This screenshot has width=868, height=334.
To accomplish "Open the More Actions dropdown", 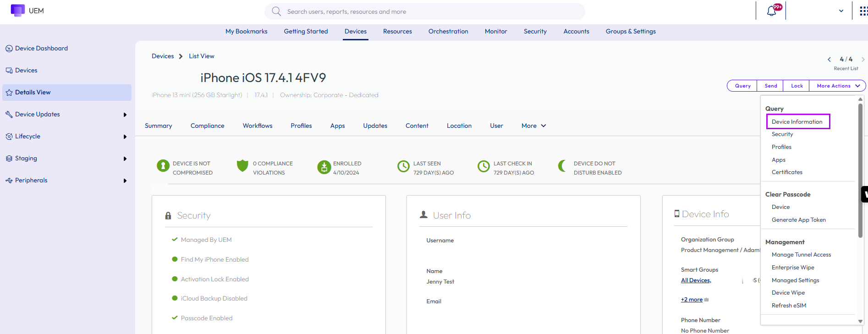I will [x=837, y=86].
